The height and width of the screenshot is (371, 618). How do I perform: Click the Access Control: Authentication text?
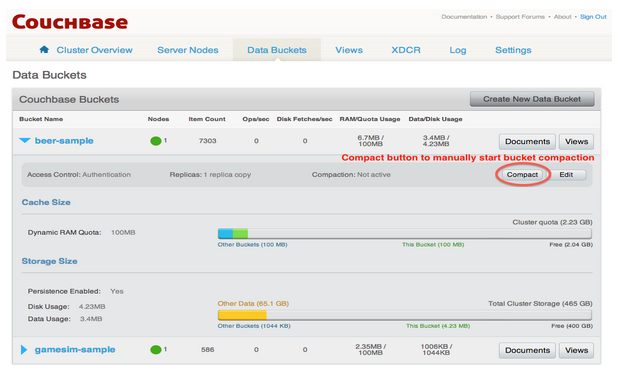pos(79,175)
